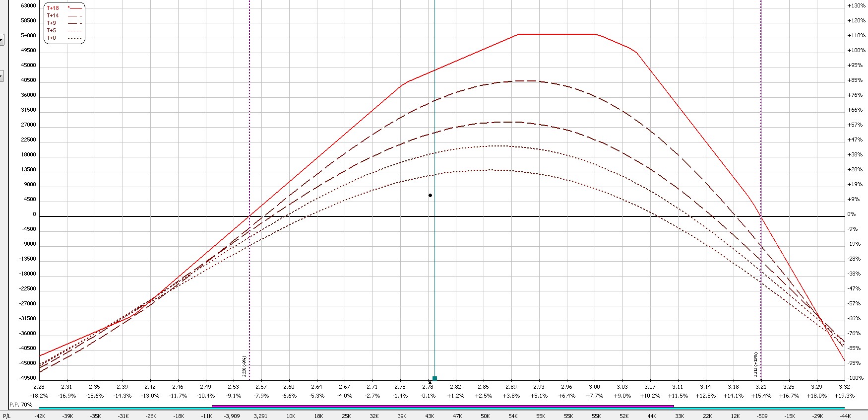Click the 54K value in the P/L row
Viewport: 868px width, 420px height.
(513, 416)
